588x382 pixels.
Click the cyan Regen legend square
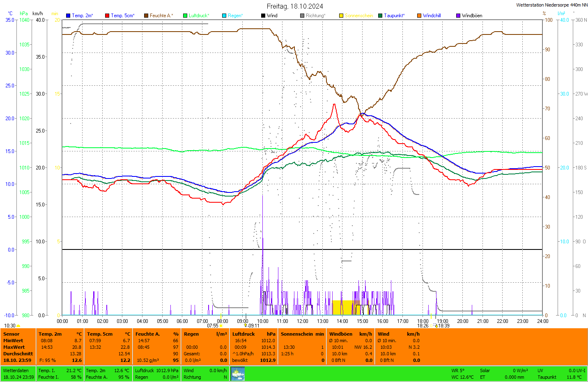[x=224, y=16]
